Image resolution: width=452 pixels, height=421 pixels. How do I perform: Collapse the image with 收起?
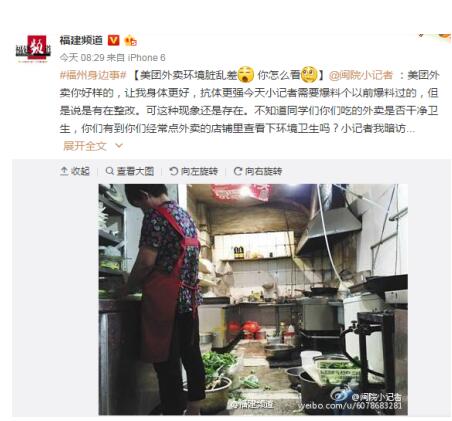tap(75, 171)
